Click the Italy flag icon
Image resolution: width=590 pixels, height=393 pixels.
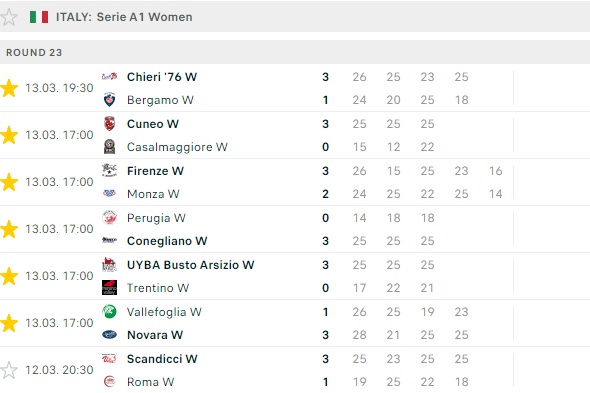point(39,17)
